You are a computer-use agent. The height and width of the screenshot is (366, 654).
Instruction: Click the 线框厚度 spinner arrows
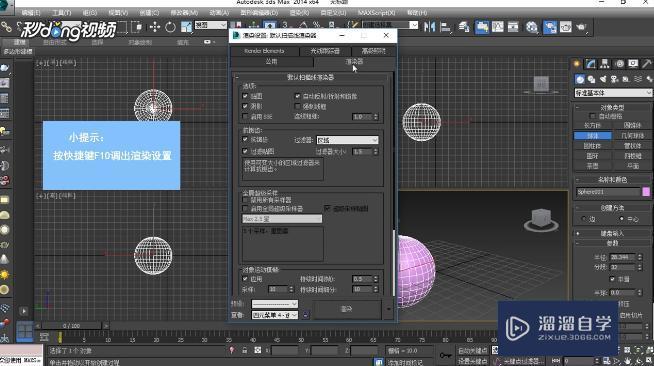click(376, 117)
